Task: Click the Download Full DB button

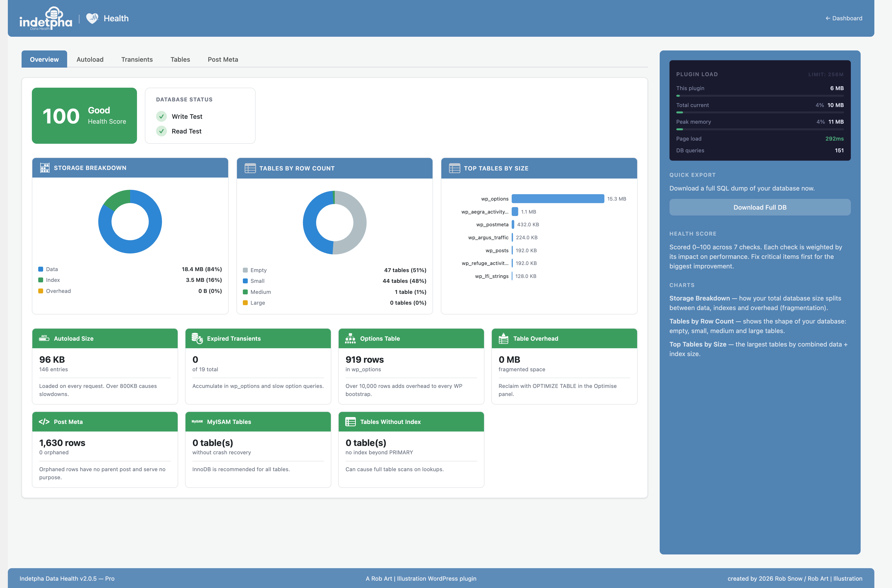Action: coord(759,207)
